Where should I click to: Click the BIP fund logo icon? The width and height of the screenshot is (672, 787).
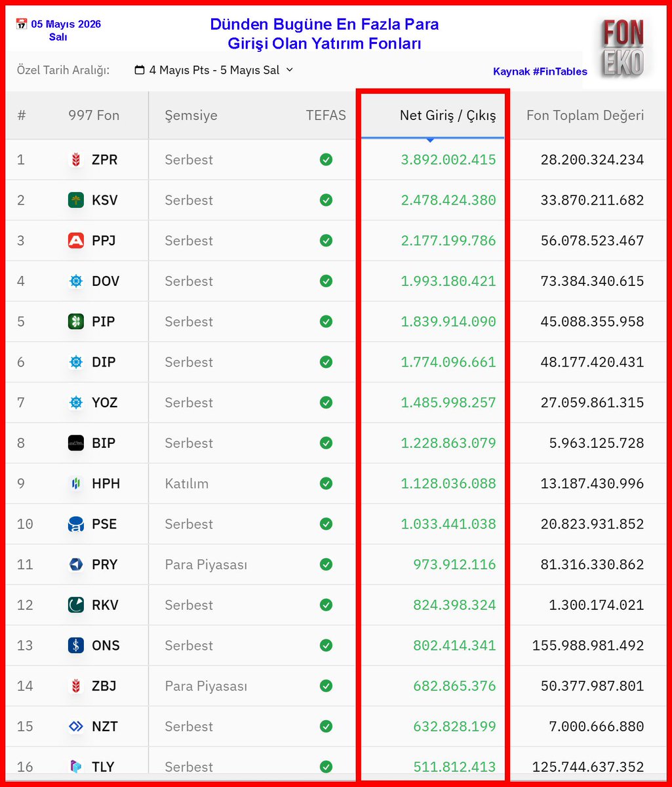pyautogui.click(x=76, y=443)
